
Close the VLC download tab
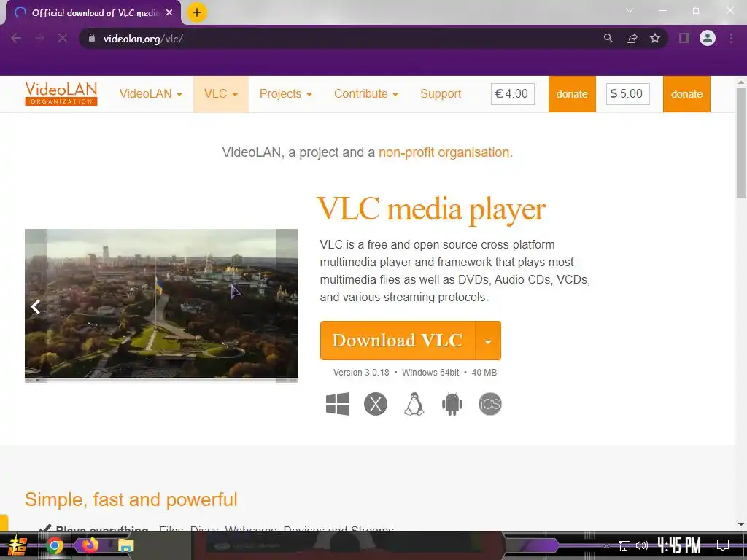(169, 13)
